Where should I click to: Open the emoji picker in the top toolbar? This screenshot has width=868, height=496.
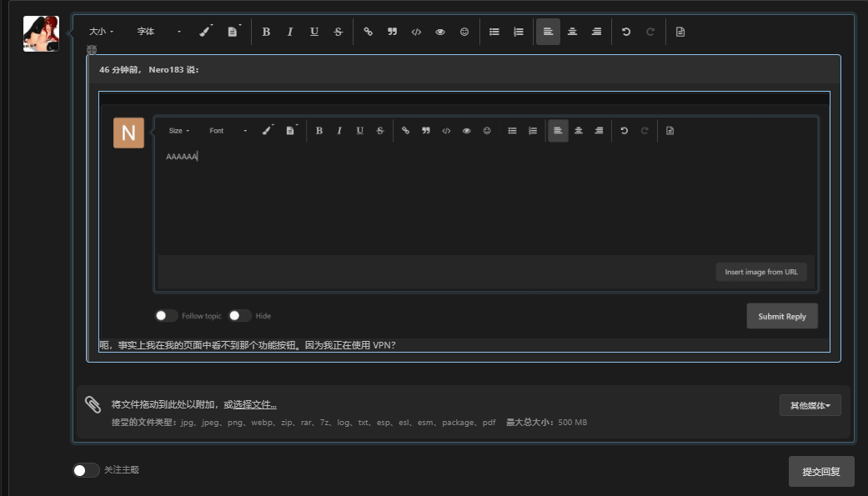coord(464,32)
